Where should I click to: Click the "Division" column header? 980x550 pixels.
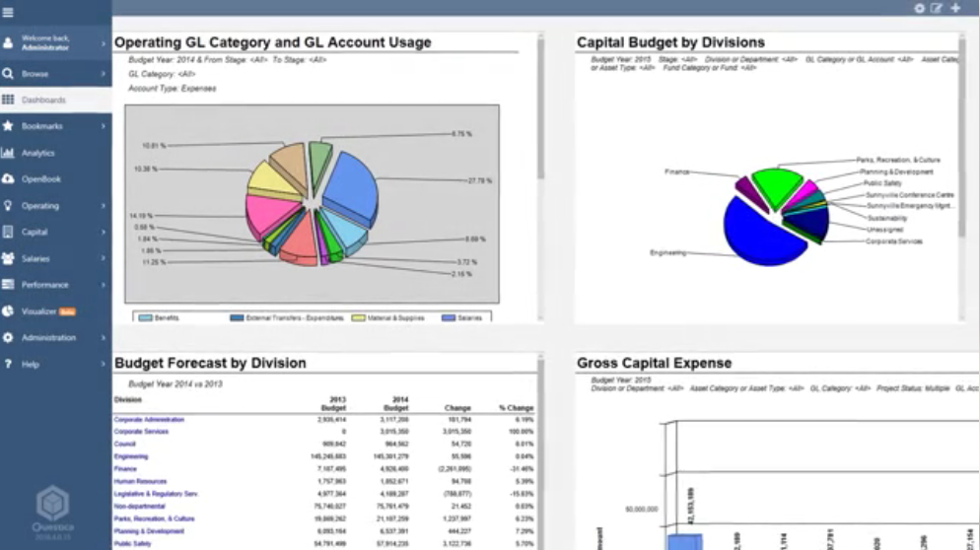click(128, 400)
